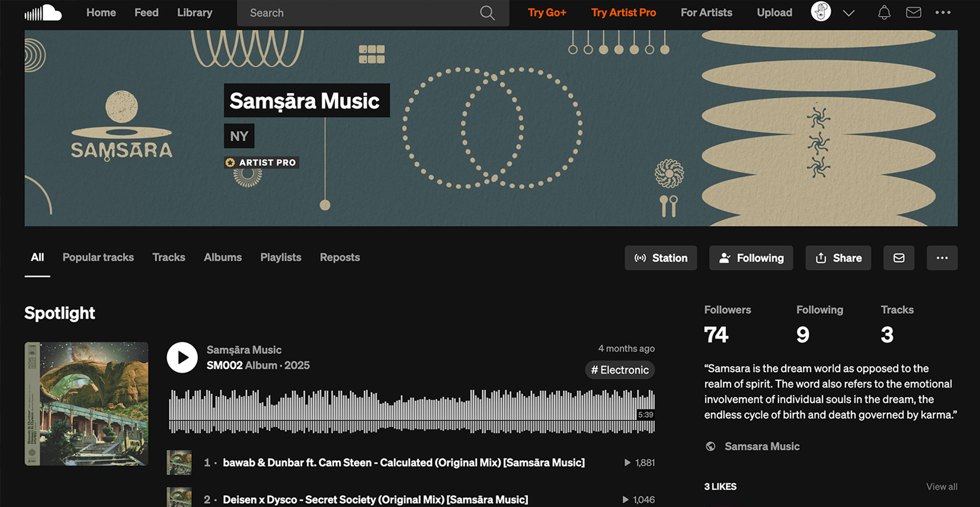Open the header more options menu
Image resolution: width=980 pixels, height=507 pixels.
coord(943,12)
